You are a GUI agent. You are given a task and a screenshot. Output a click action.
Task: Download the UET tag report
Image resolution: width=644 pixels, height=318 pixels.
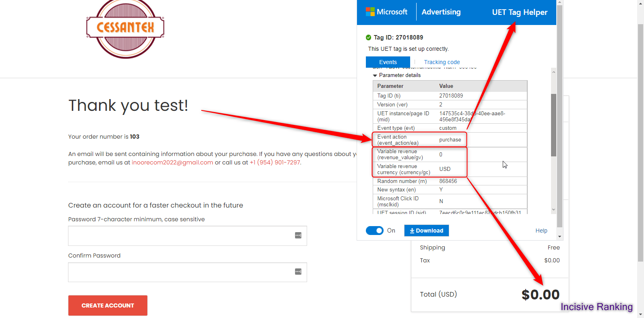(426, 231)
